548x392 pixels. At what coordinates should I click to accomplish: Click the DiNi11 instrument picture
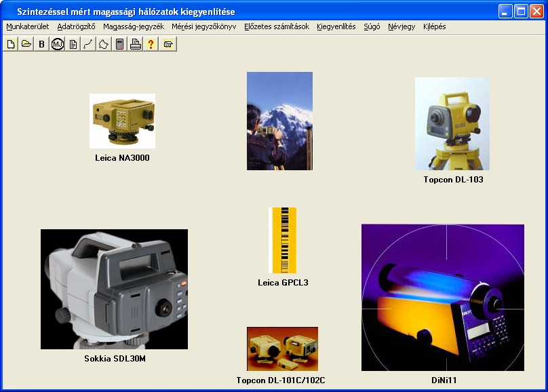tap(443, 297)
